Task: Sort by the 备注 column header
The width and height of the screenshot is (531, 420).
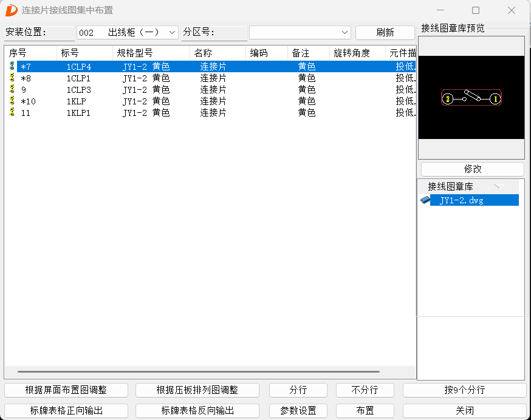Action: 309,53
